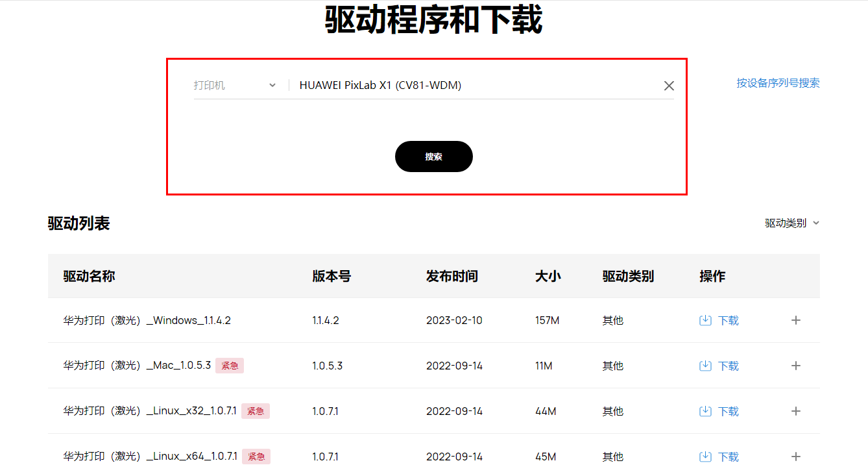
Task: Expand the 驱动类别 filter dropdown
Action: (792, 223)
